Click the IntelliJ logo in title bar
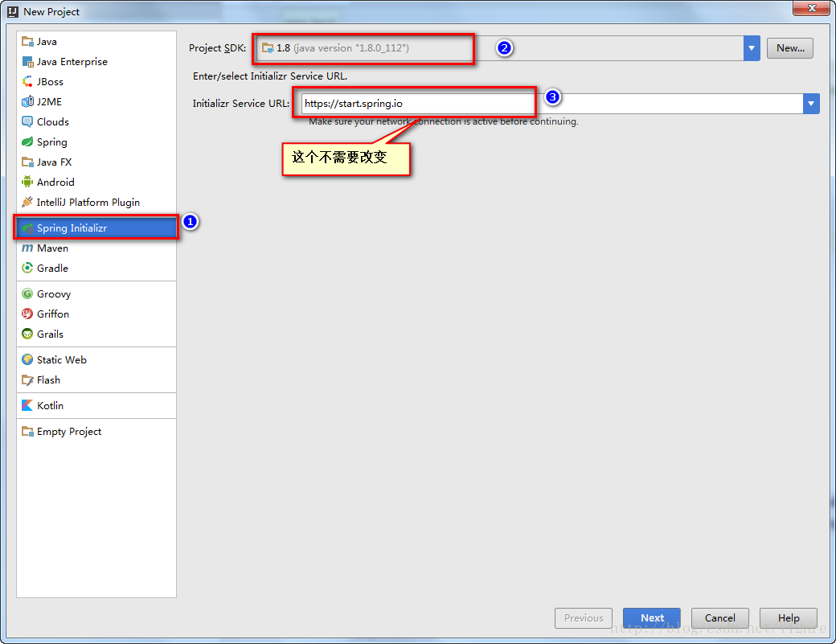This screenshot has width=836, height=644. pyautogui.click(x=13, y=12)
